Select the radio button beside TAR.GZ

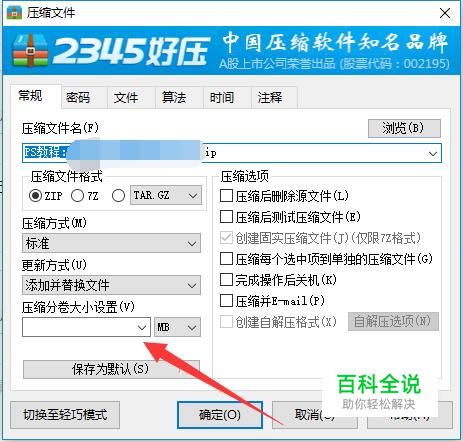pos(119,196)
